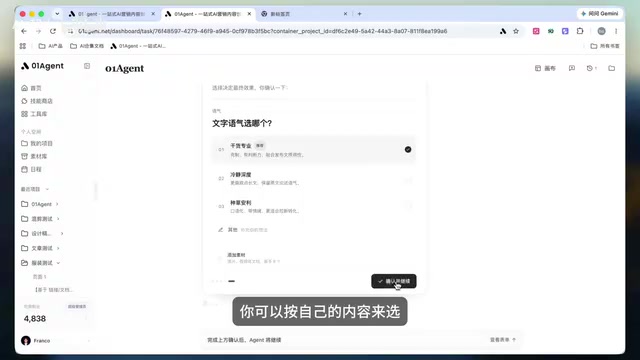
Task: Close the 新标签页 tab
Action: [345, 14]
